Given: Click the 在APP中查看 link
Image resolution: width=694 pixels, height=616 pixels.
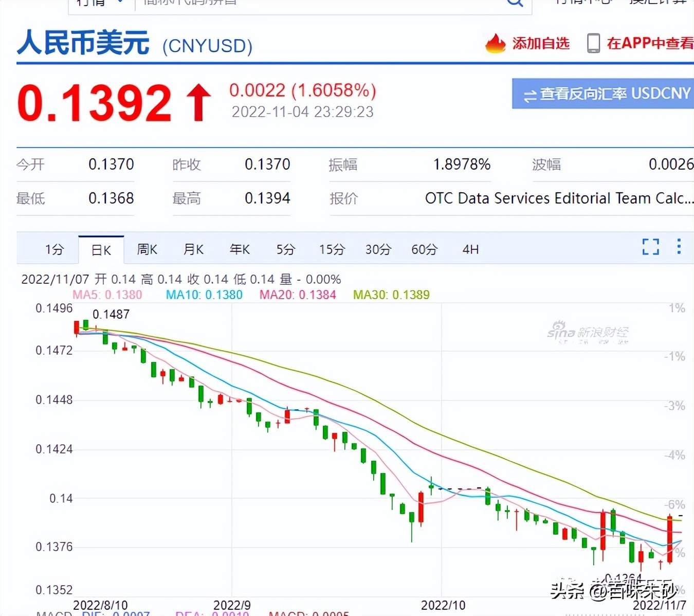Looking at the screenshot, I should 650,43.
